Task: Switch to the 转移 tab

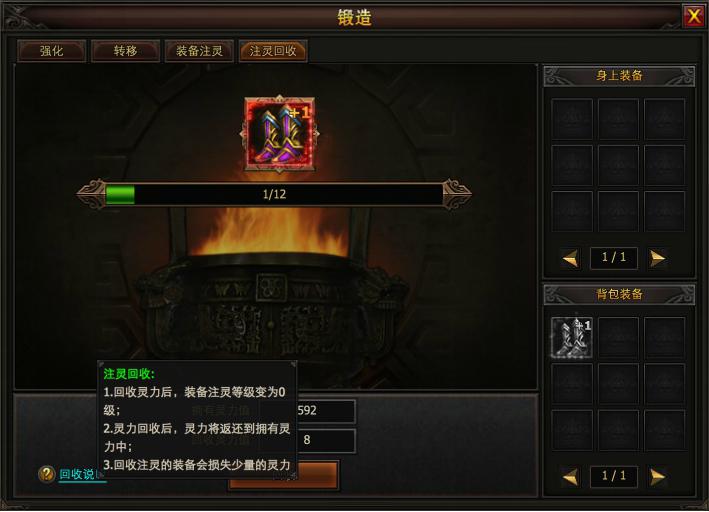Action: coord(125,51)
